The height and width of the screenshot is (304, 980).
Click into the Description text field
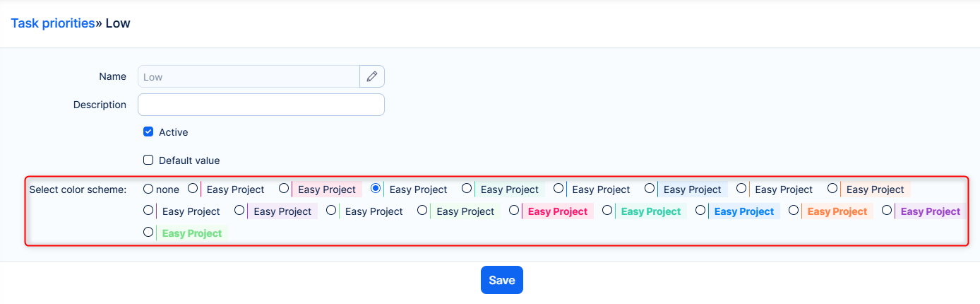[261, 105]
